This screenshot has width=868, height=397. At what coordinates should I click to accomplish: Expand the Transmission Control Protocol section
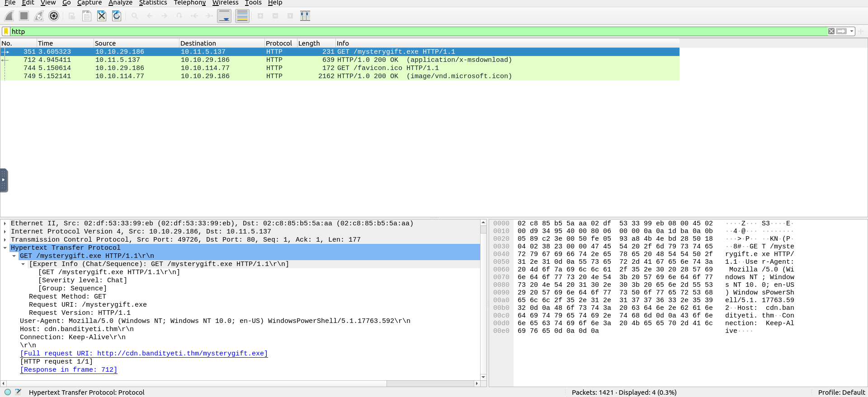5,240
